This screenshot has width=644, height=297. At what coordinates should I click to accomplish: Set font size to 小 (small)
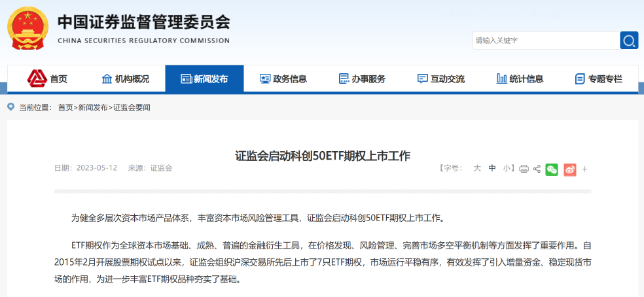507,168
